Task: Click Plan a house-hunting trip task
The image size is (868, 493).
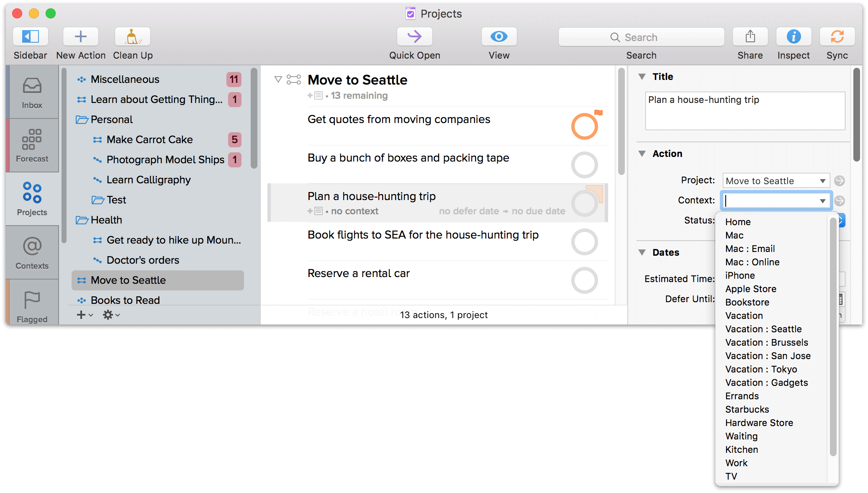Action: [x=371, y=196]
